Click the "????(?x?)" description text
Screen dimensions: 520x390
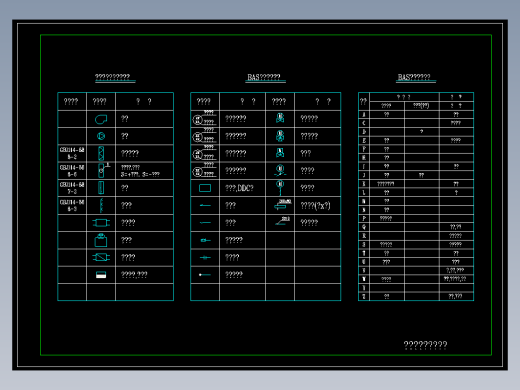pyautogui.click(x=315, y=205)
